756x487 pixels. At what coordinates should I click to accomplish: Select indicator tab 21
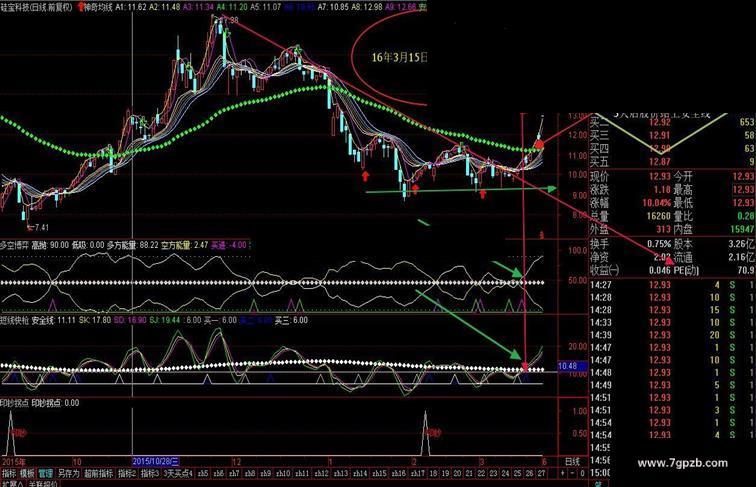[x=469, y=473]
